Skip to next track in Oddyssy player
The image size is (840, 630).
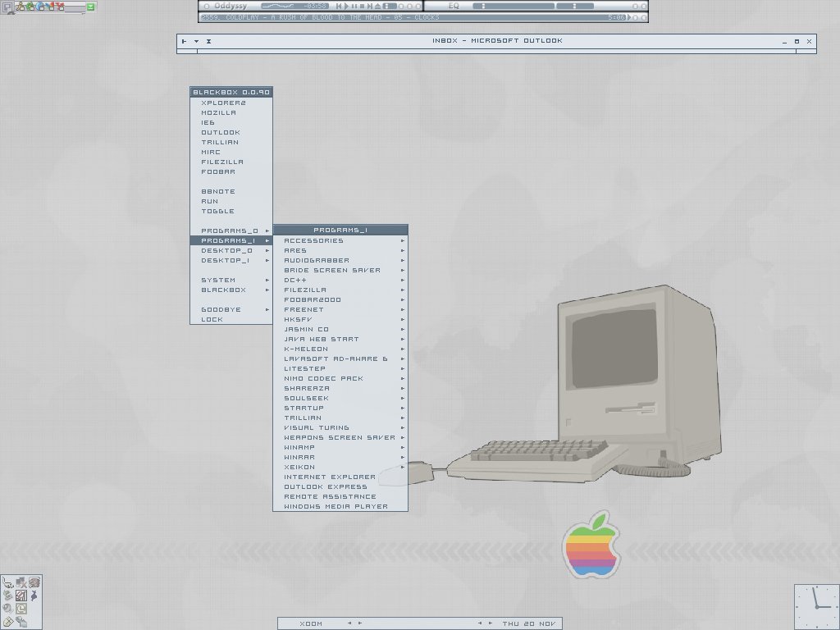[370, 6]
